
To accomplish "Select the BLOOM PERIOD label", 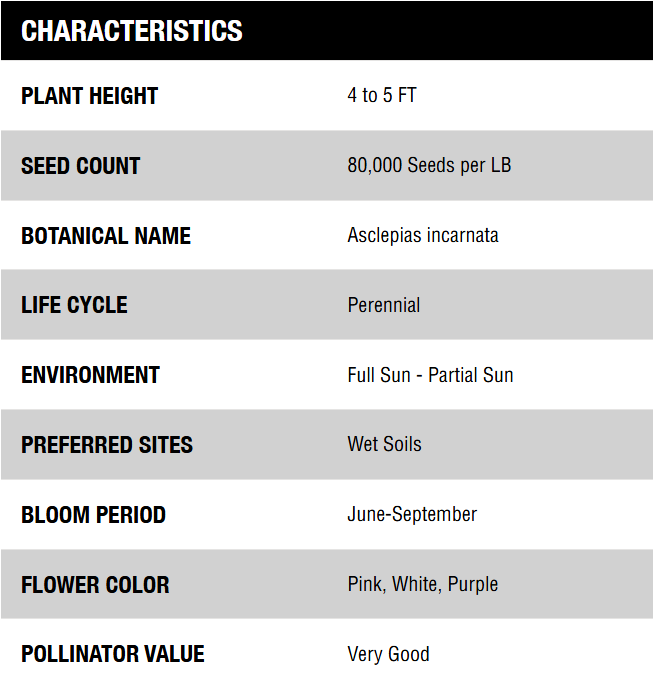I will pos(94,515).
